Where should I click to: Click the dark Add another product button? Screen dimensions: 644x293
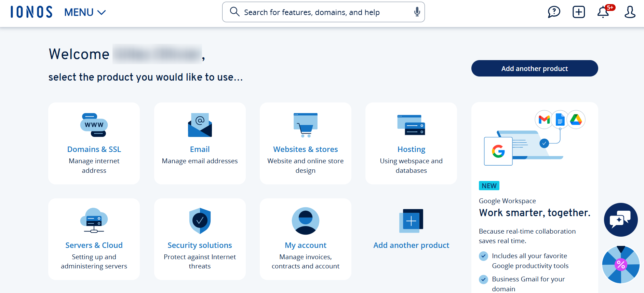coord(535,68)
